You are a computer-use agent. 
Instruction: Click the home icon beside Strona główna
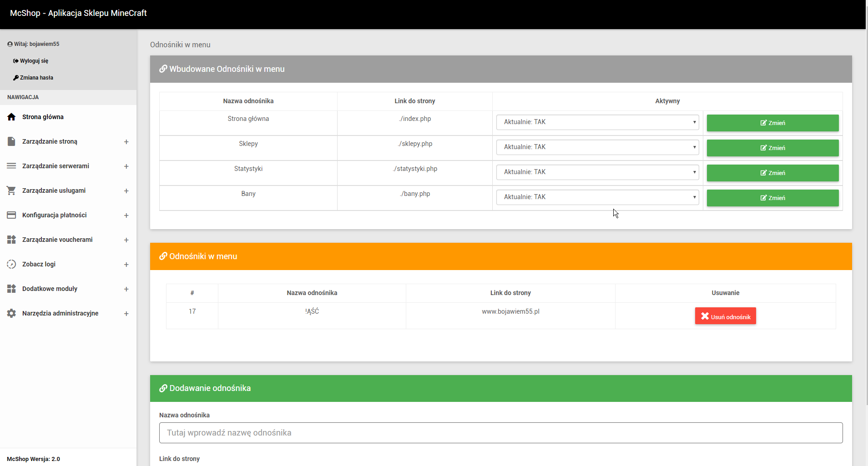[x=11, y=117]
